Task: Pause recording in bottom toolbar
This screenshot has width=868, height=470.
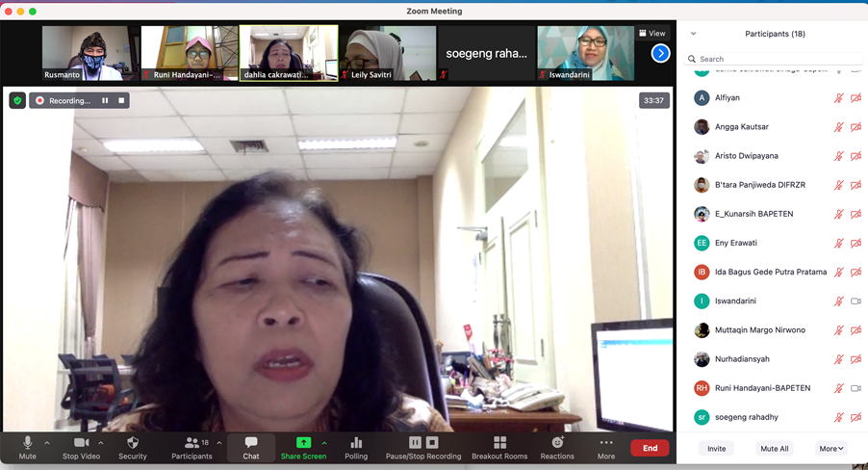Action: click(415, 442)
